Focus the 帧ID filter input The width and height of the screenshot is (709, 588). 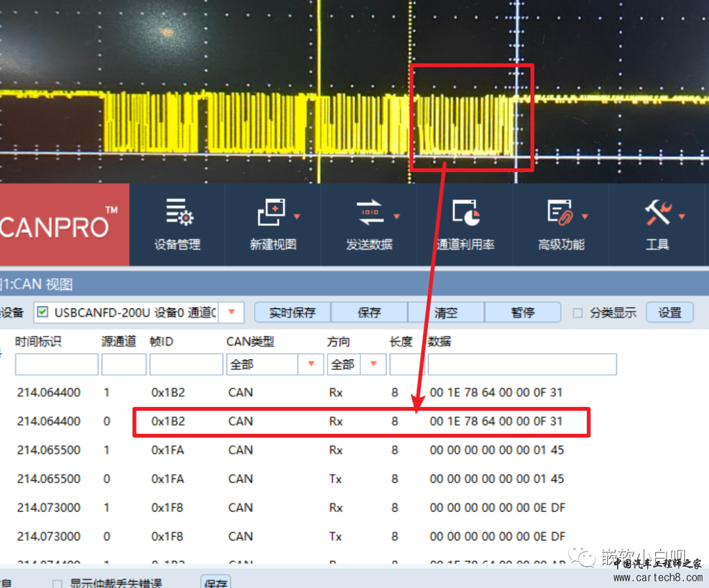pyautogui.click(x=186, y=364)
